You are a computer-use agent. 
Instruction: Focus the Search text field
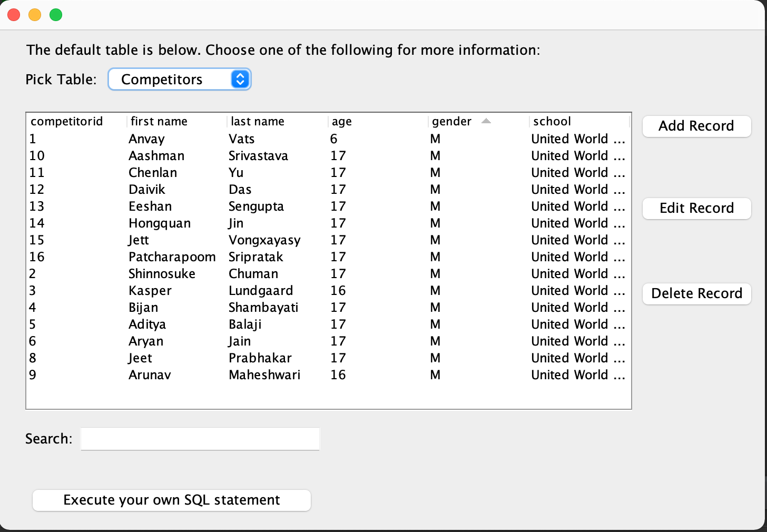[200, 439]
